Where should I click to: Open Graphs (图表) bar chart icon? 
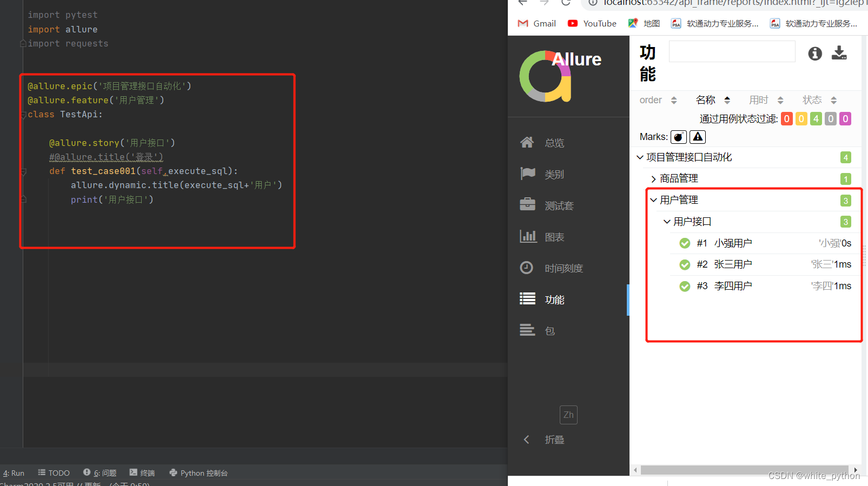[528, 236]
